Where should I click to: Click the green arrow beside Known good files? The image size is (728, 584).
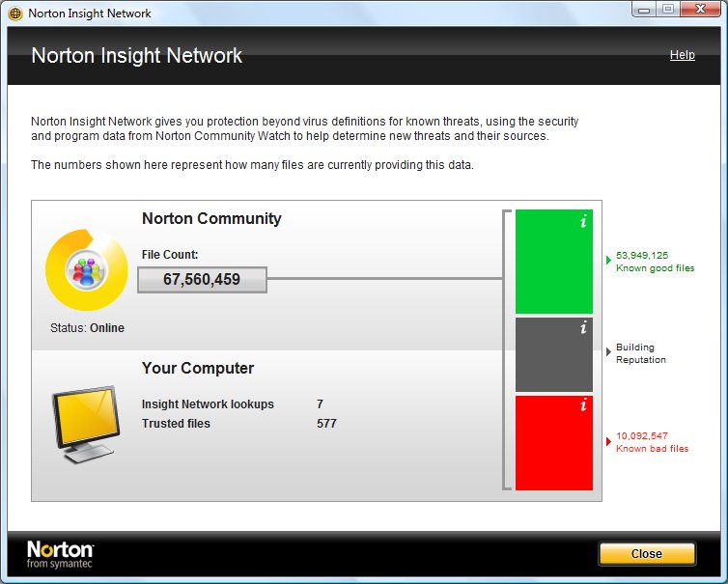coord(608,260)
